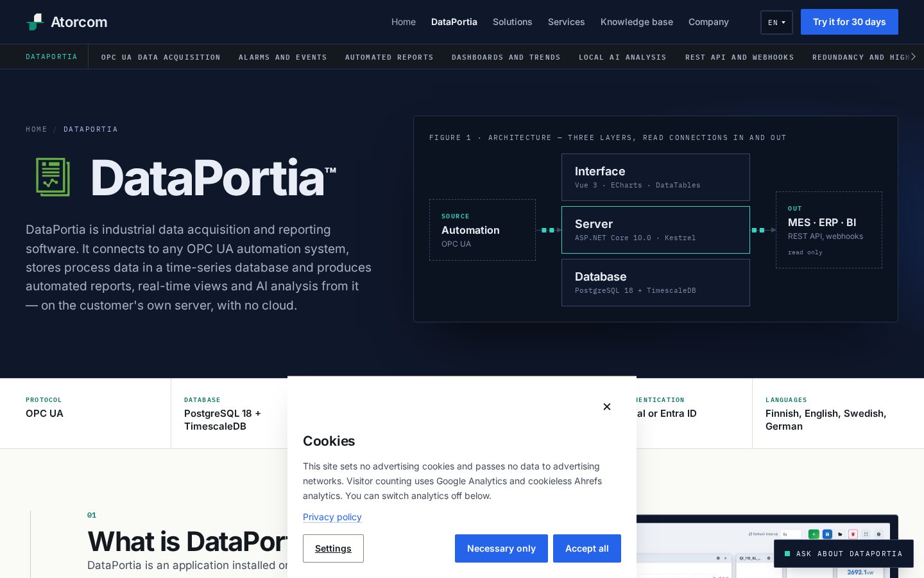Screen dimensions: 924x578
Task: Click the Try it for 30 days button
Action: click(850, 22)
